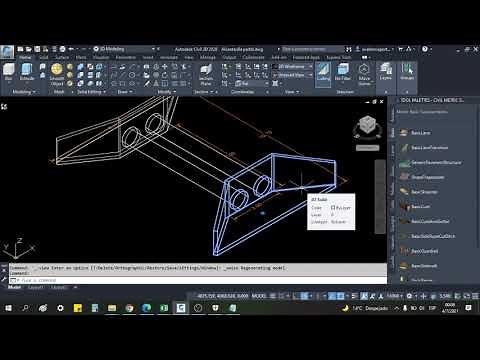The image size is (480, 360).
Task: Open Google Chrome from the taskbar
Action: click(129, 308)
